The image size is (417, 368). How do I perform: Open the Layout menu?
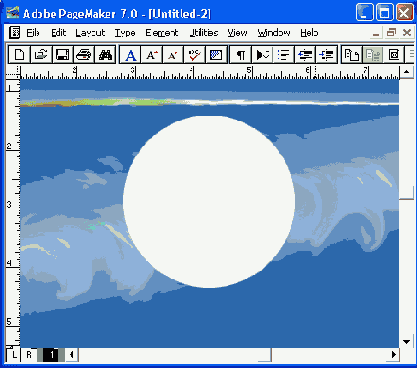pos(90,33)
